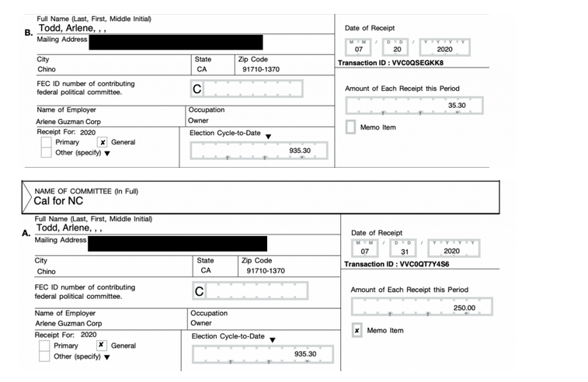Click the month box of the 07/20/2020 date
Image resolution: width=588 pixels, height=382 pixels.
point(358,47)
